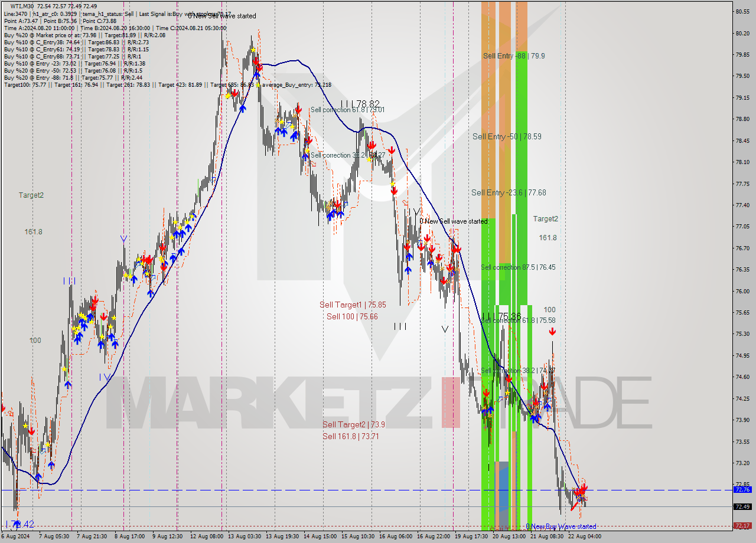Click the '16 Aug 22:00' time axis label

(434, 537)
